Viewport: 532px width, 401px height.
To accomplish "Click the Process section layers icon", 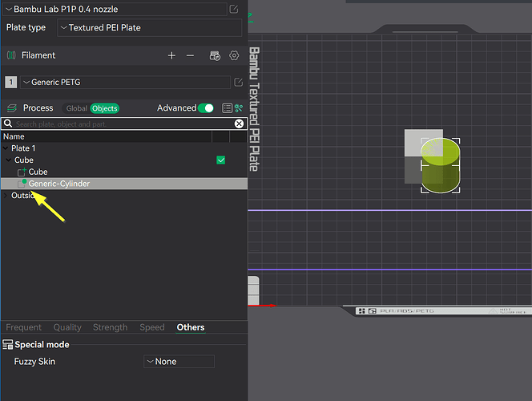I will pos(12,108).
